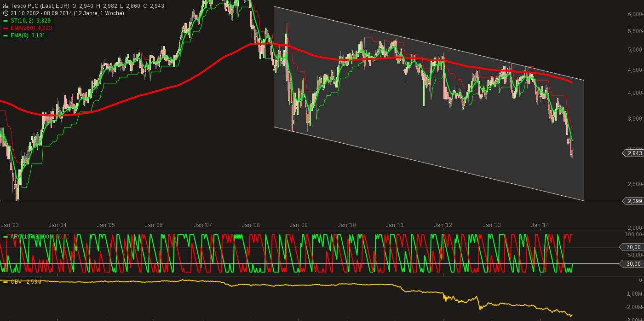
Task: Click the Jan '09 time axis label
Action: pos(299,225)
